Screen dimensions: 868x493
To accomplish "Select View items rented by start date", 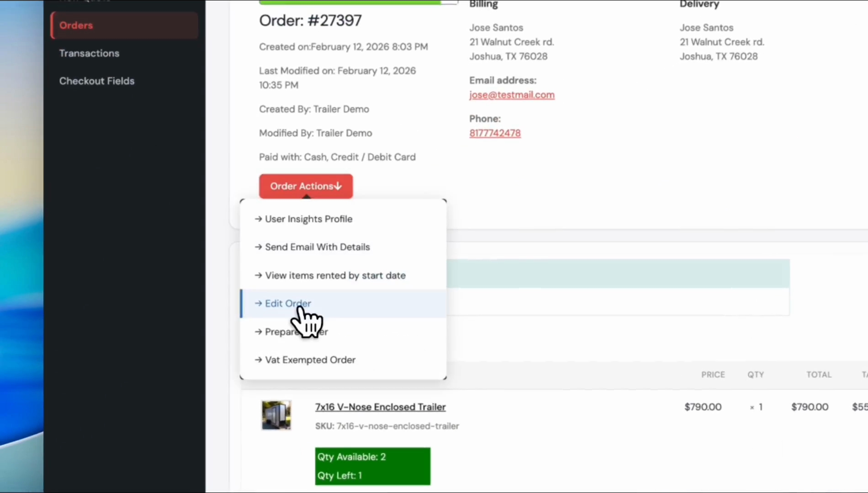I will tap(335, 276).
